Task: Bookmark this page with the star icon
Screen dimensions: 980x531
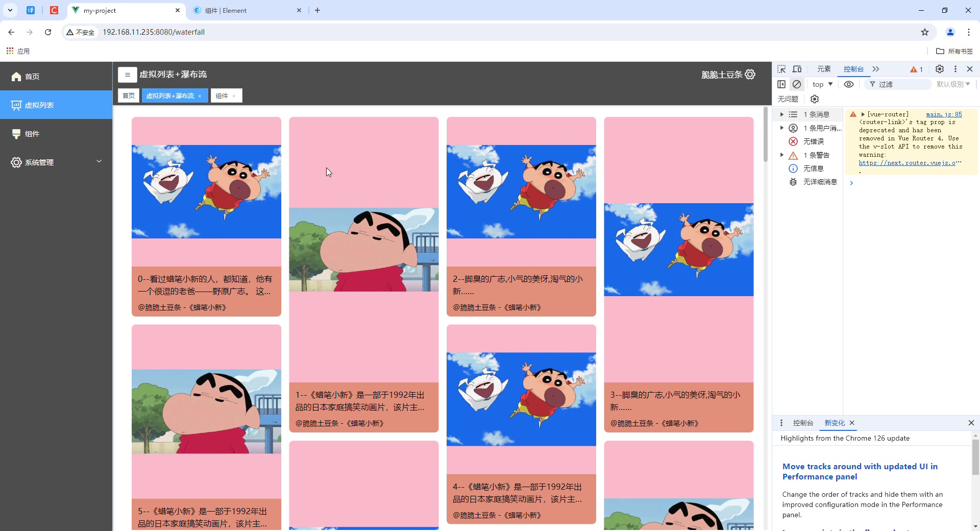Action: 924,32
